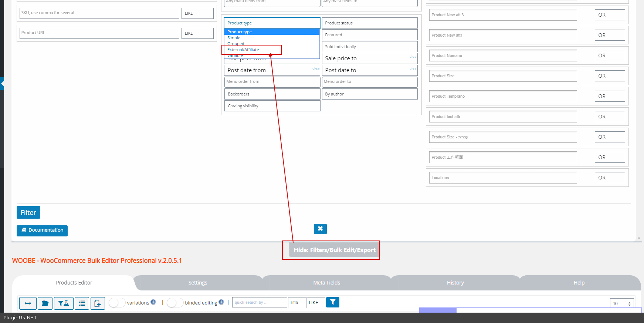Open the Featured dropdown filter

tap(370, 35)
